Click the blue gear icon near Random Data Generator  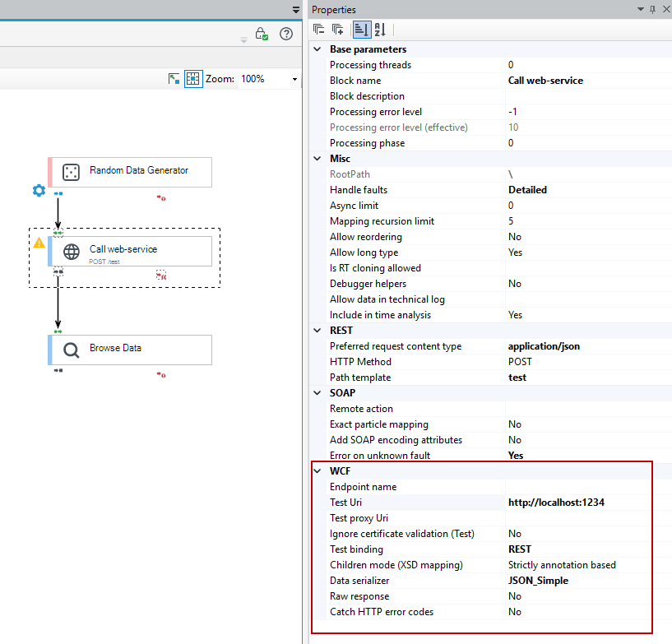(x=39, y=190)
